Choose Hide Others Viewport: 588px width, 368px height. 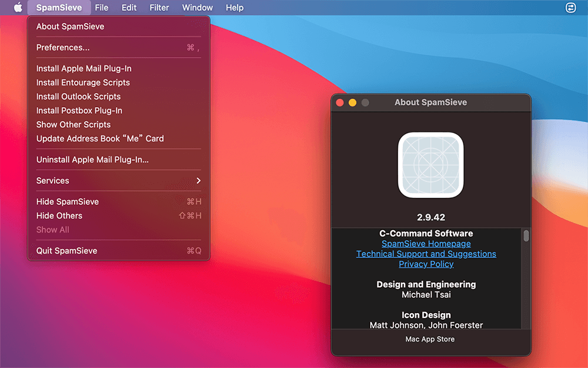[x=119, y=216]
